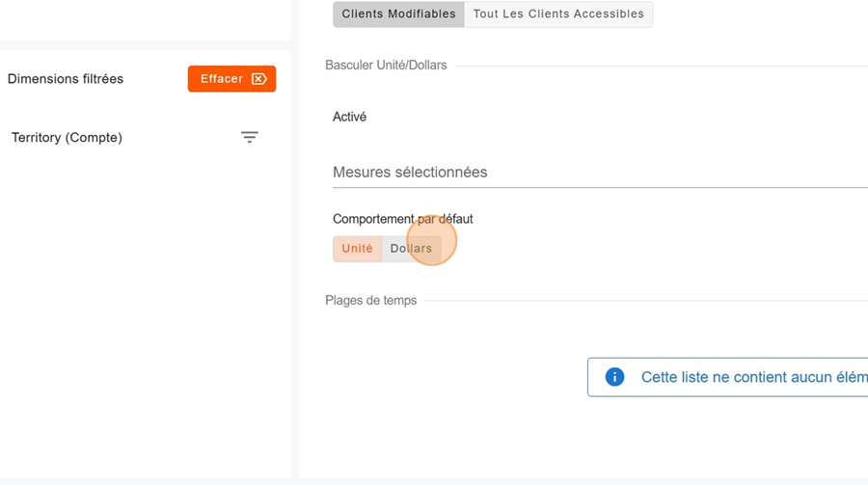The height and width of the screenshot is (485, 868).
Task: Click the blank card above Dimensions filtrées
Action: point(145,19)
